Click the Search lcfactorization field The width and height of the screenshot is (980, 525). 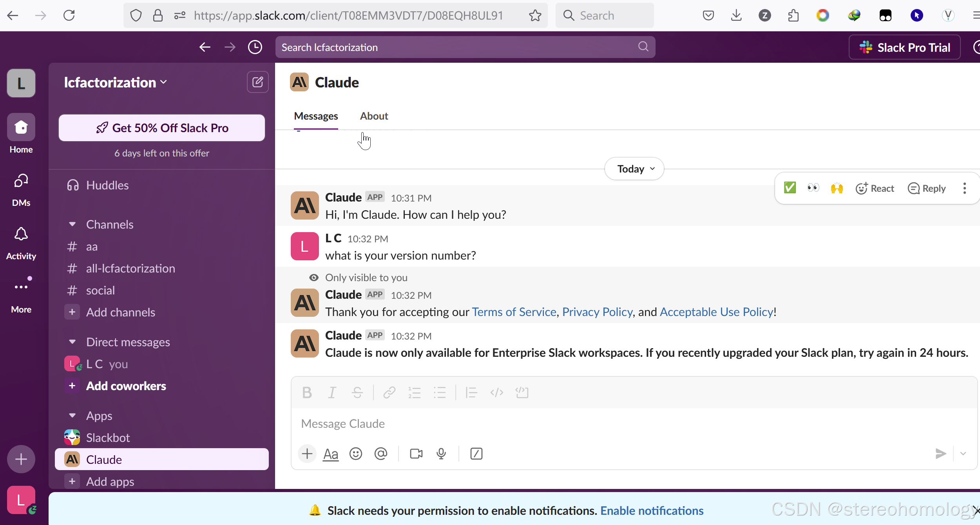[x=465, y=47]
